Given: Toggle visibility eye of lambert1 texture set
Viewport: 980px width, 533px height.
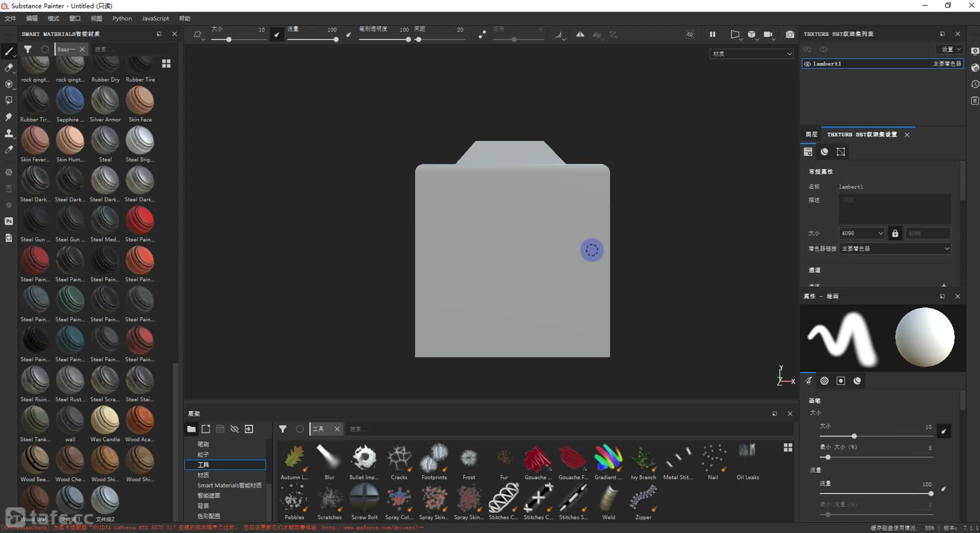Looking at the screenshot, I should [807, 64].
